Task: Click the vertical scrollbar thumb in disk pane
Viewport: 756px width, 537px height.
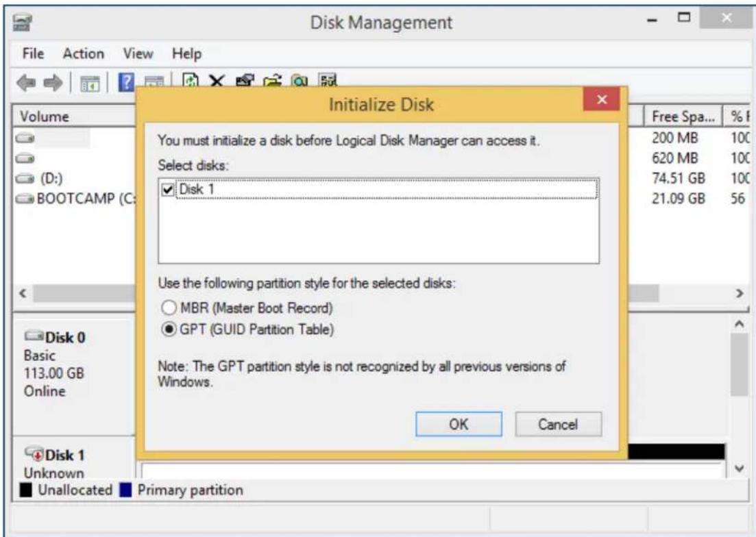Action: (x=739, y=364)
